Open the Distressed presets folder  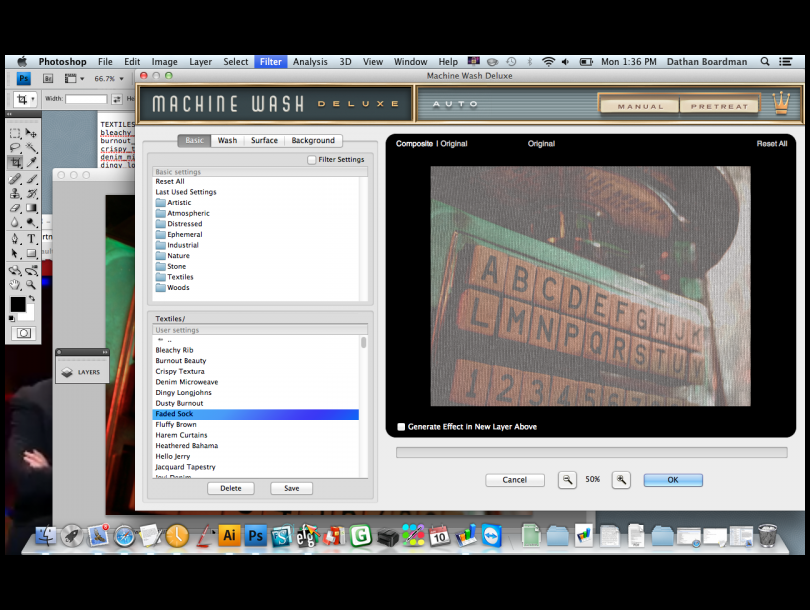click(x=184, y=224)
